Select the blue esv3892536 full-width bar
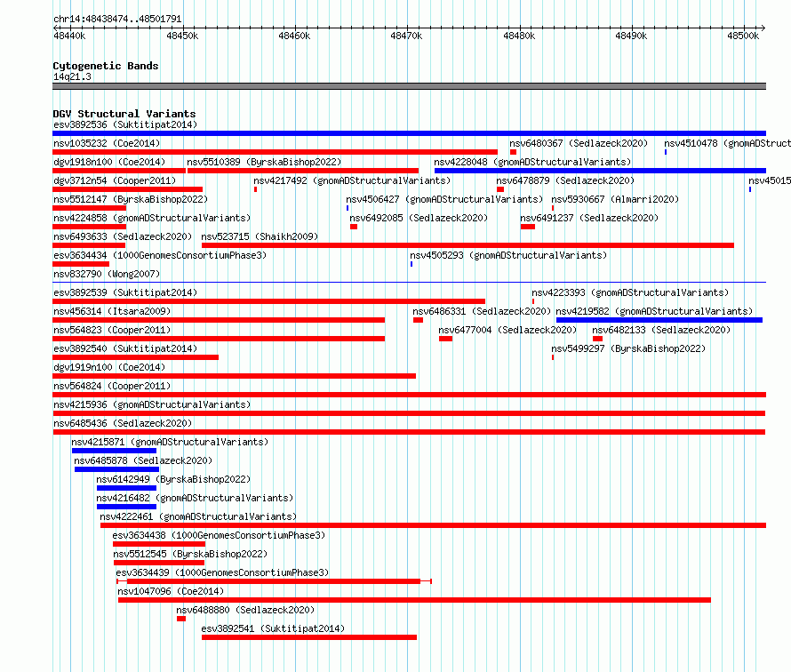Screen dimensions: 791x672 [409, 133]
